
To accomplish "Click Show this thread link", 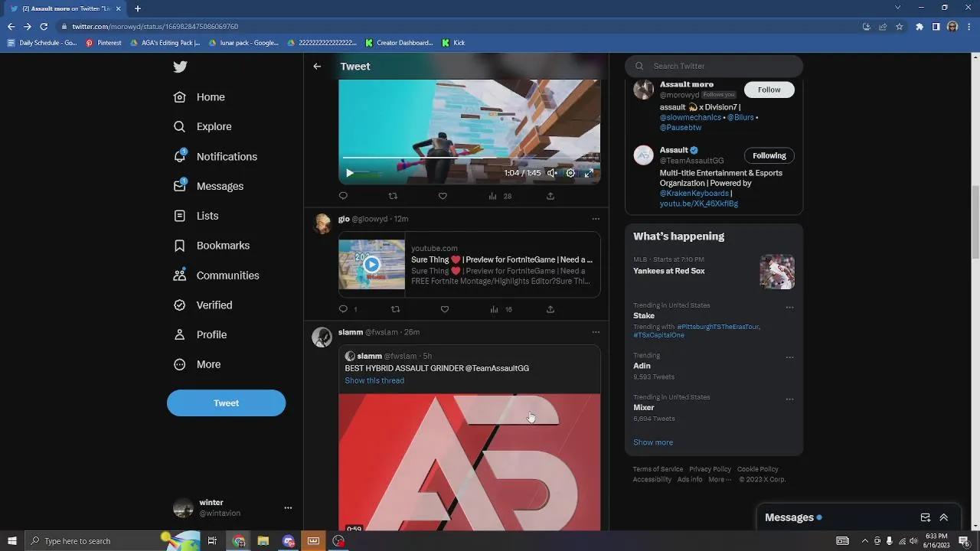I will 374,380.
